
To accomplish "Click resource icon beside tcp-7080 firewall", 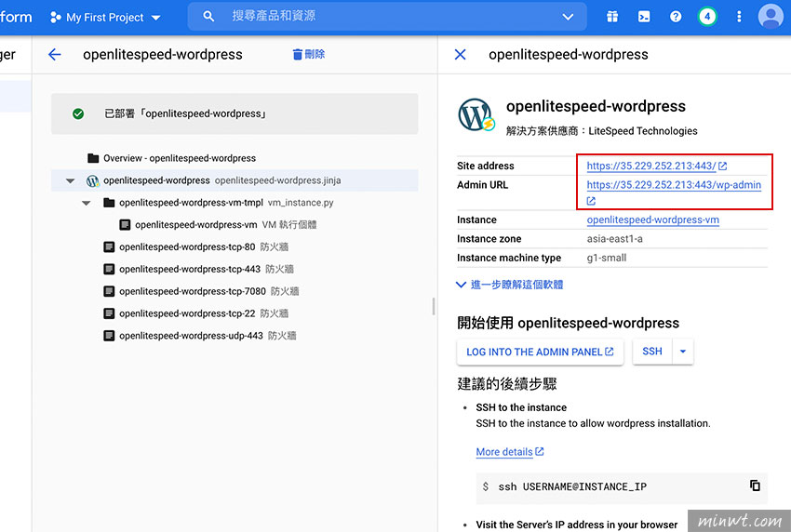I will click(109, 291).
